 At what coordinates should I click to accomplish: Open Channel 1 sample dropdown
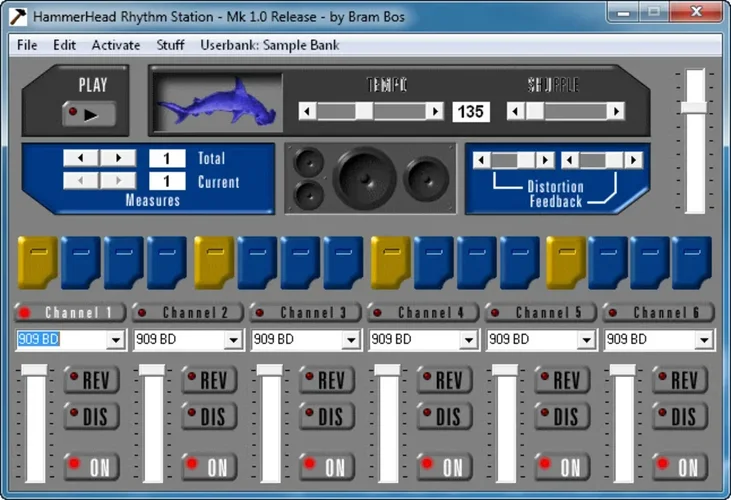pos(115,340)
